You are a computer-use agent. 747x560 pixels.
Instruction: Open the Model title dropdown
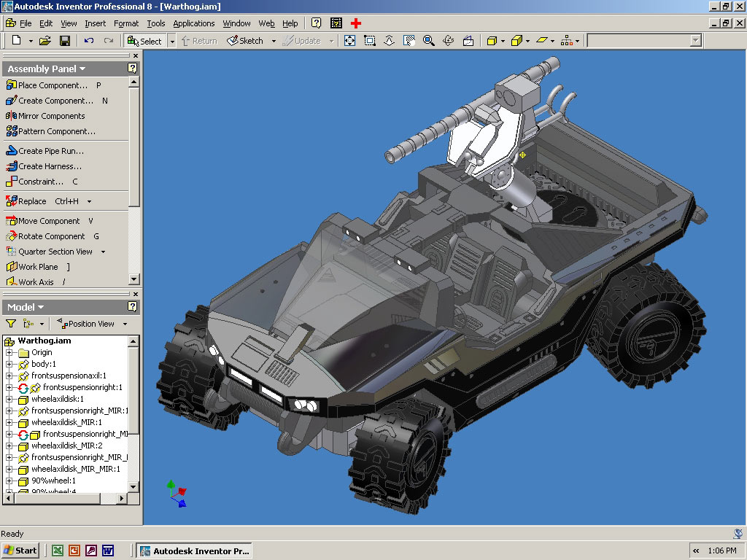41,307
